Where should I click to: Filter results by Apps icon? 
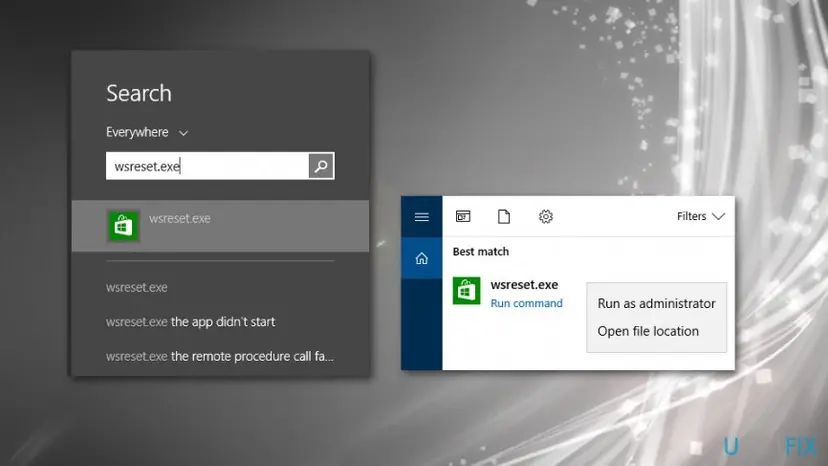463,217
